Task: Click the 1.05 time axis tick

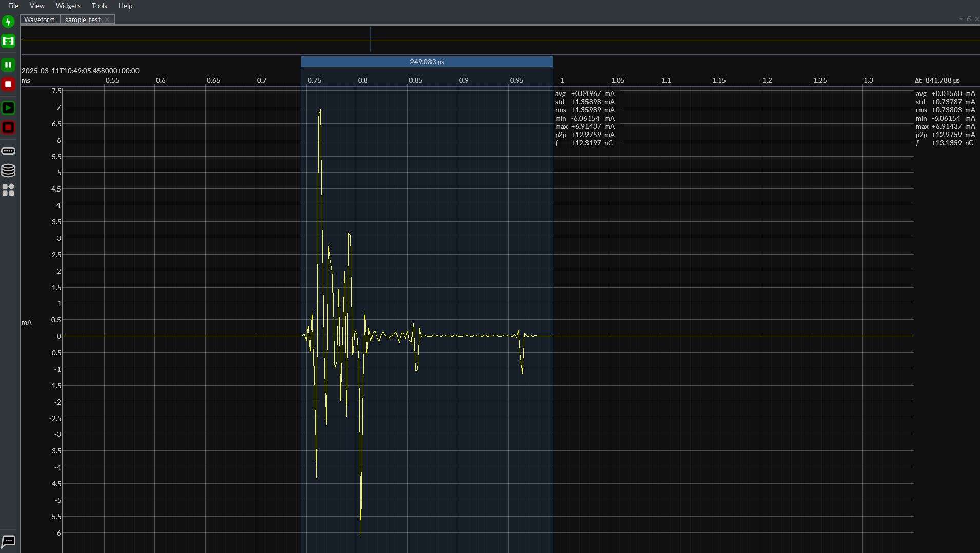Action: [x=618, y=80]
